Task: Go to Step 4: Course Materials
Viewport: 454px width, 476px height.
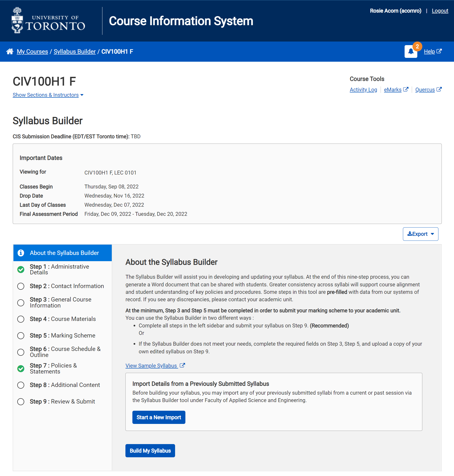Action: 63,319
